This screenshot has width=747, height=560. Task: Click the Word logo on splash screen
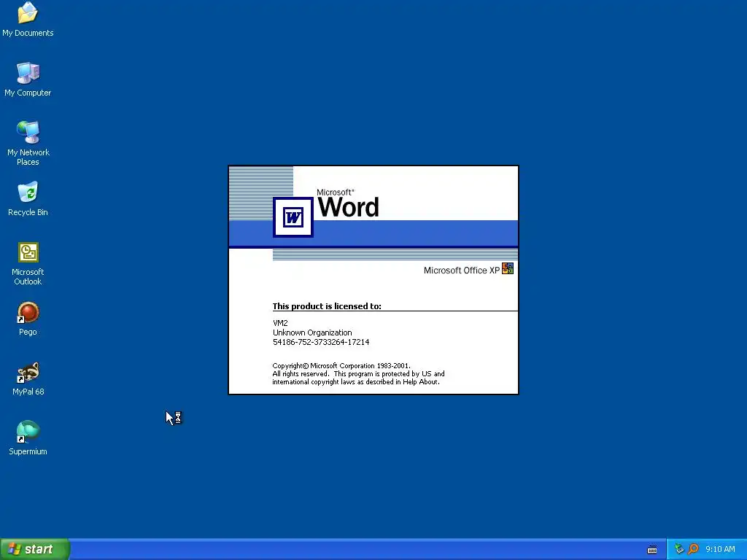pyautogui.click(x=293, y=217)
